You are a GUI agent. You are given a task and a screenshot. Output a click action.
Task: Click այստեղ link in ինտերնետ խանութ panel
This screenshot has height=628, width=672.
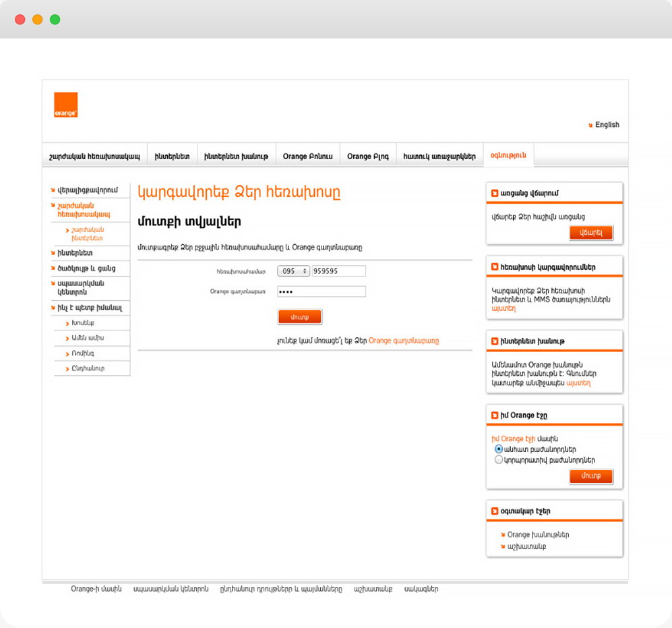point(578,383)
